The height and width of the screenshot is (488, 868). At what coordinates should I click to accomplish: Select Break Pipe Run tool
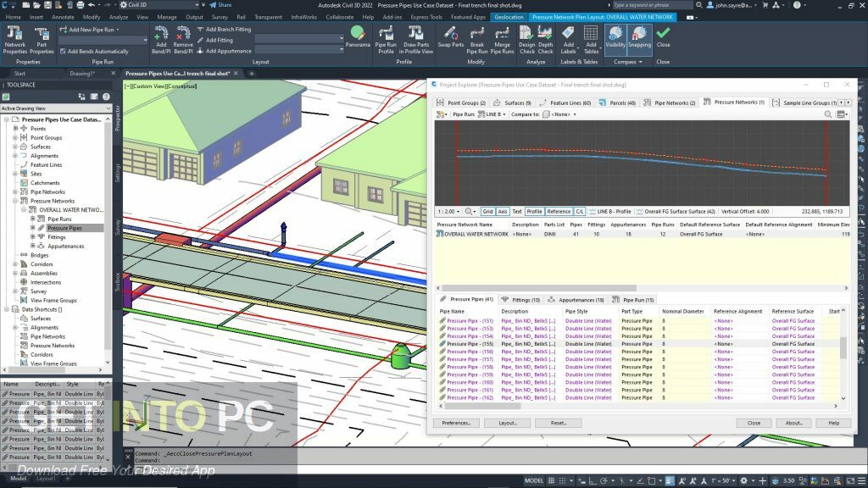click(476, 39)
